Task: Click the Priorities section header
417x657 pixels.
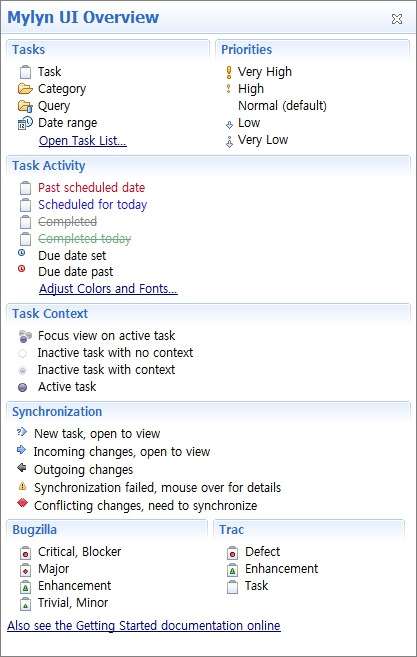Action: 246,49
